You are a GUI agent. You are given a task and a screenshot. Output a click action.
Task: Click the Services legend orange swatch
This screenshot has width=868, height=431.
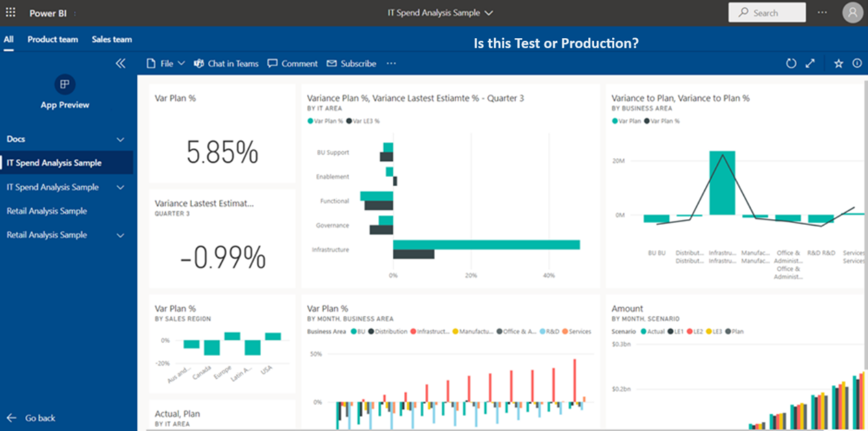tap(565, 331)
